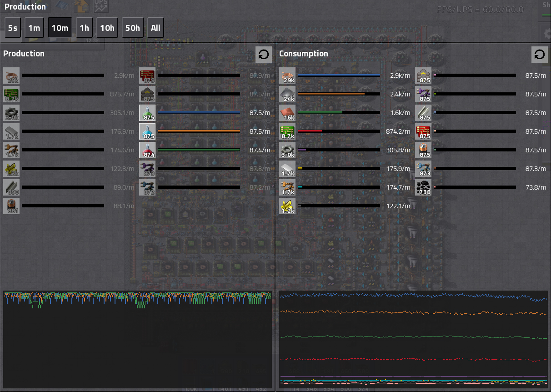
Task: Toggle gray chevron item in Consumption list
Action: [423, 75]
